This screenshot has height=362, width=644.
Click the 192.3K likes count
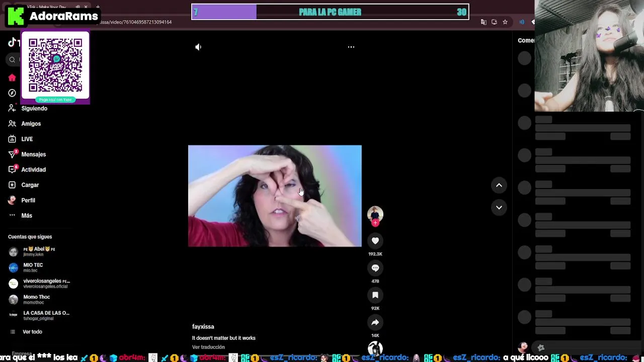point(375,254)
